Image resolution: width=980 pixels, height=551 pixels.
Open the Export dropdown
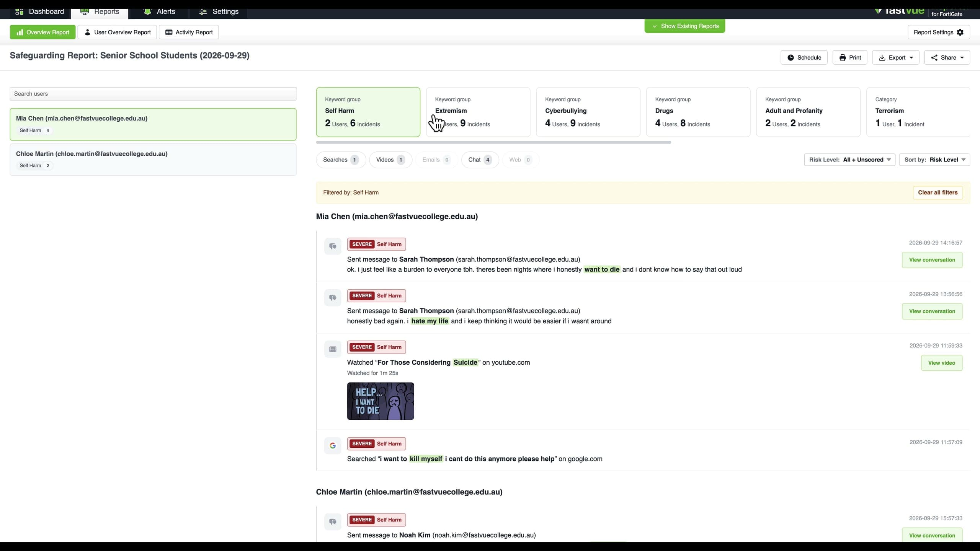pyautogui.click(x=895, y=57)
